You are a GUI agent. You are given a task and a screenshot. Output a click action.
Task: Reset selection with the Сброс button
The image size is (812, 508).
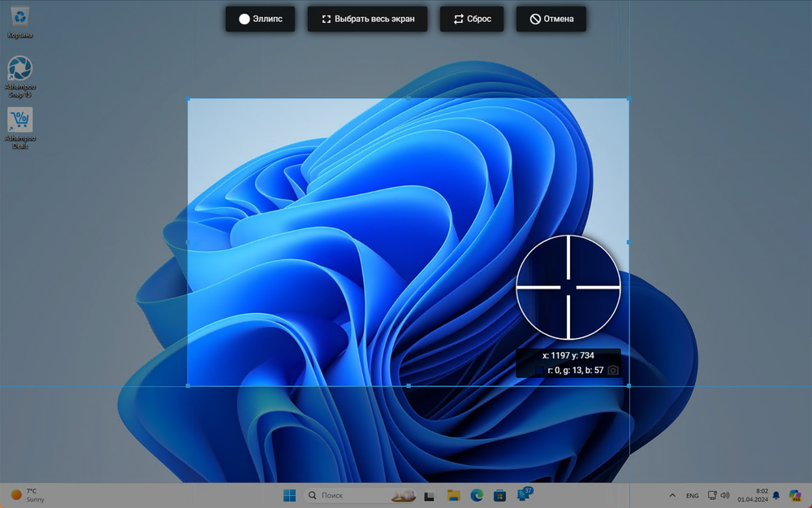(x=471, y=20)
